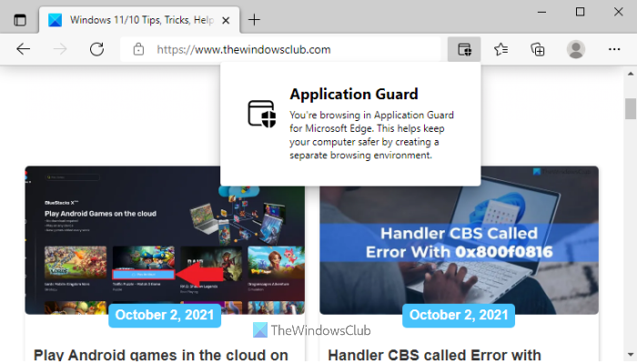Open the BlueStacks Android games thumbnail
637x364 pixels.
(165, 240)
